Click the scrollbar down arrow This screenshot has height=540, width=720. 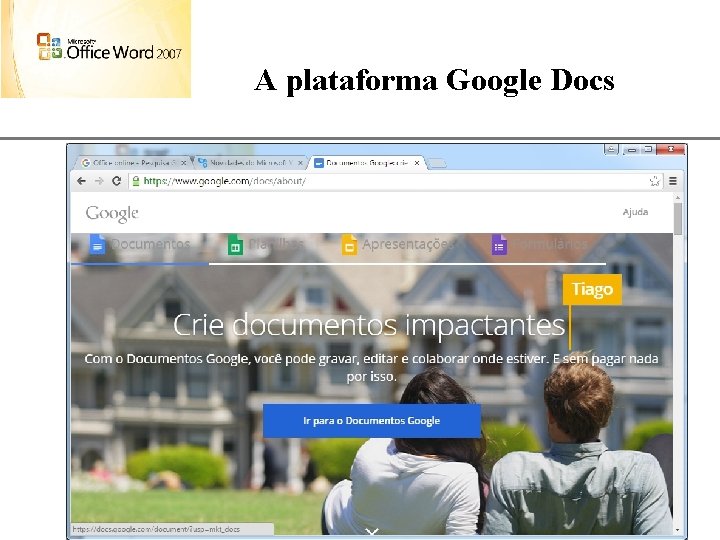[678, 530]
